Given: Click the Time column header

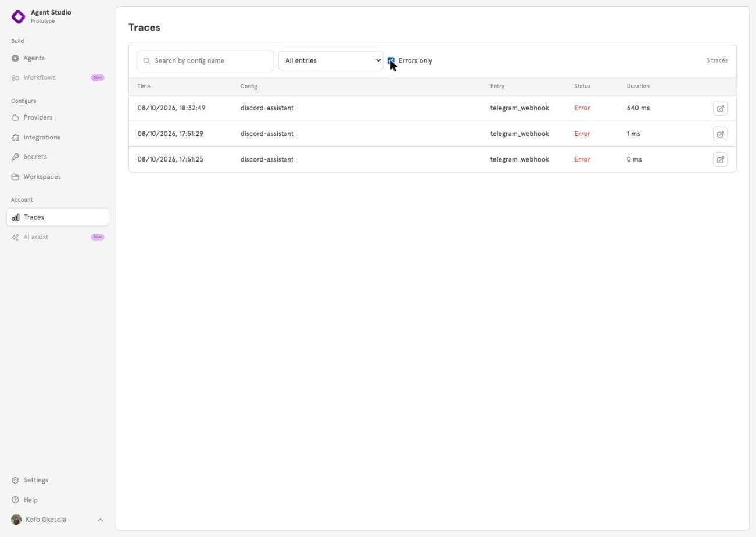Looking at the screenshot, I should tap(144, 86).
